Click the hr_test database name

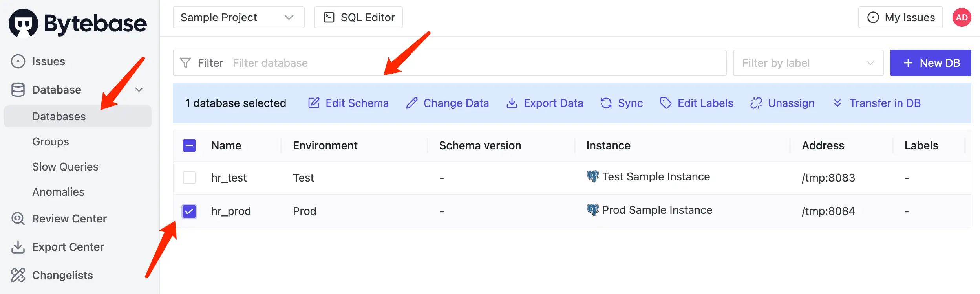click(x=229, y=178)
